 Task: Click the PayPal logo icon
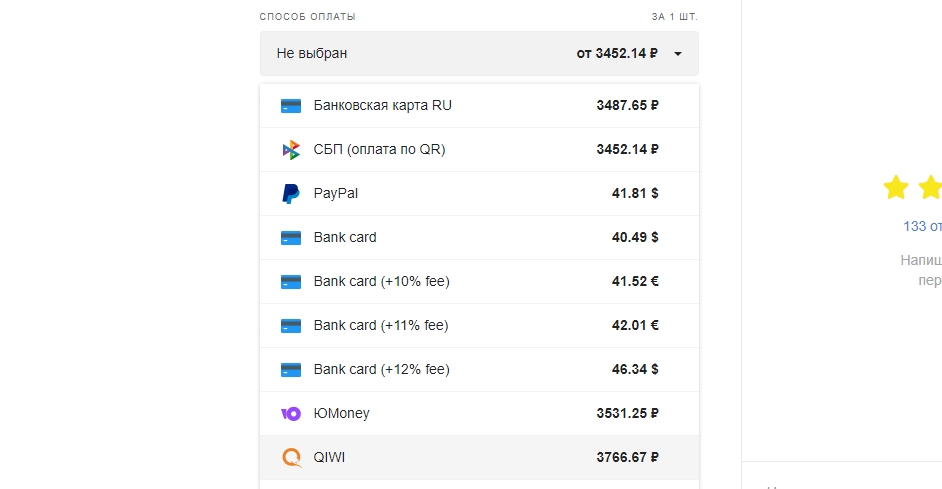click(291, 194)
